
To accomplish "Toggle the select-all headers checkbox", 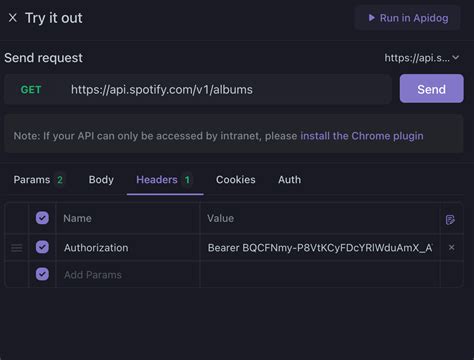I will click(42, 218).
